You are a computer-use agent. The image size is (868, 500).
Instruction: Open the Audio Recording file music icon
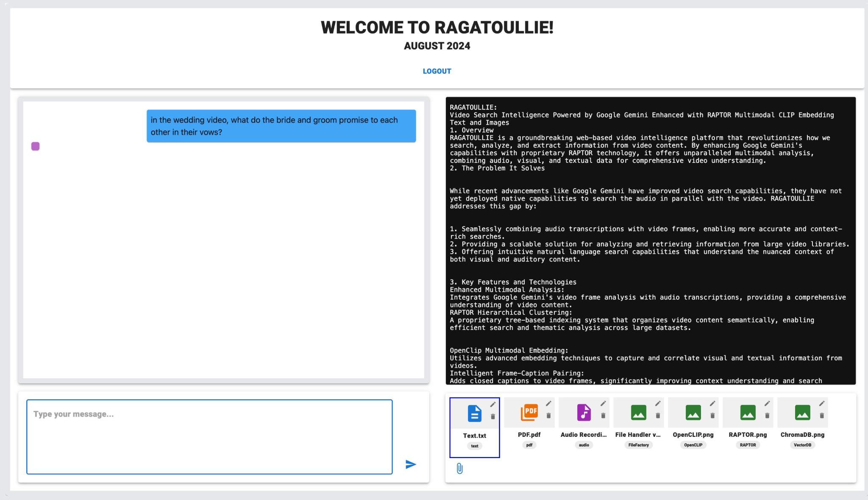pyautogui.click(x=584, y=412)
